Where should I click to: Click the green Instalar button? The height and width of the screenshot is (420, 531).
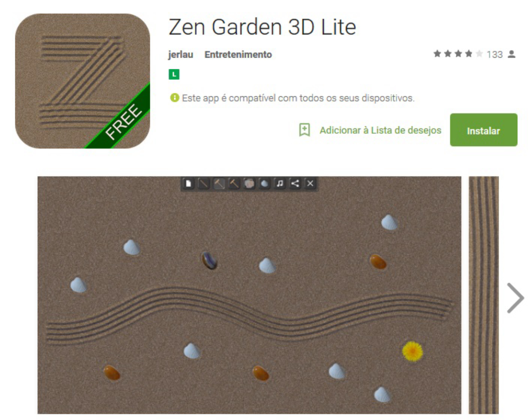point(484,130)
